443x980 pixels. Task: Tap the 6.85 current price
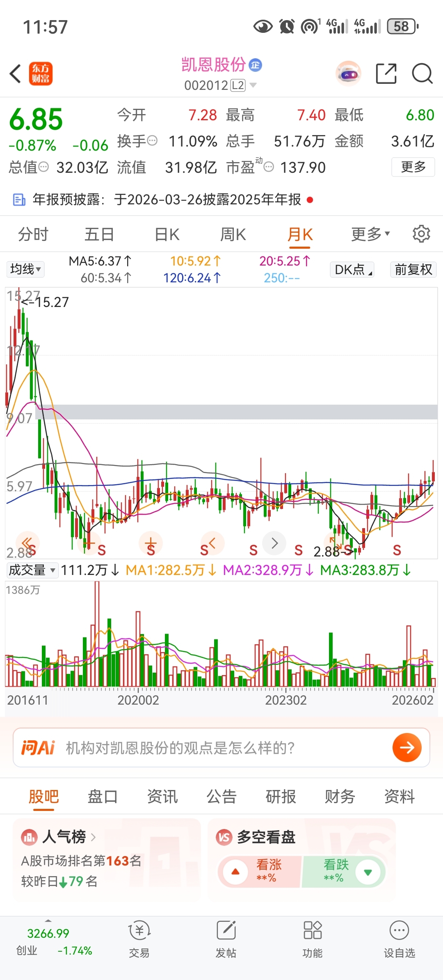(36, 119)
